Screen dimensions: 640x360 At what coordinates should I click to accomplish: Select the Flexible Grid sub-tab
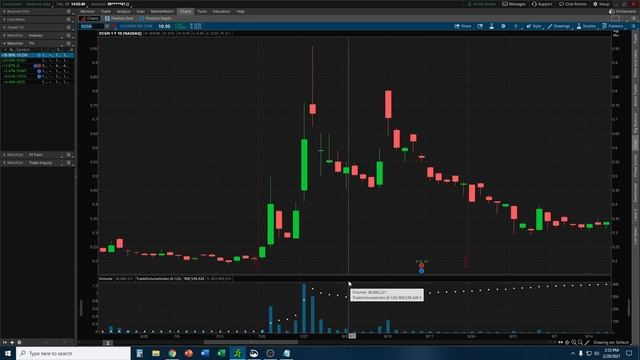pyautogui.click(x=119, y=18)
